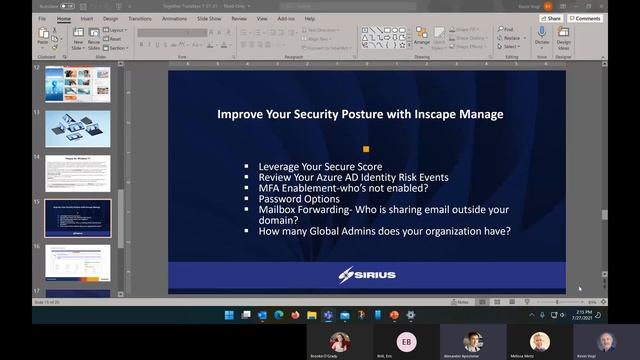Click the main editor vertical scrollbar thumb
The image size is (640, 360).
tap(604, 215)
